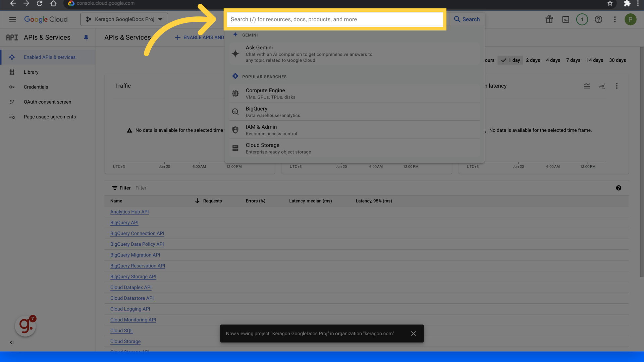Pin APIs & Services with the pin icon

pos(86,38)
